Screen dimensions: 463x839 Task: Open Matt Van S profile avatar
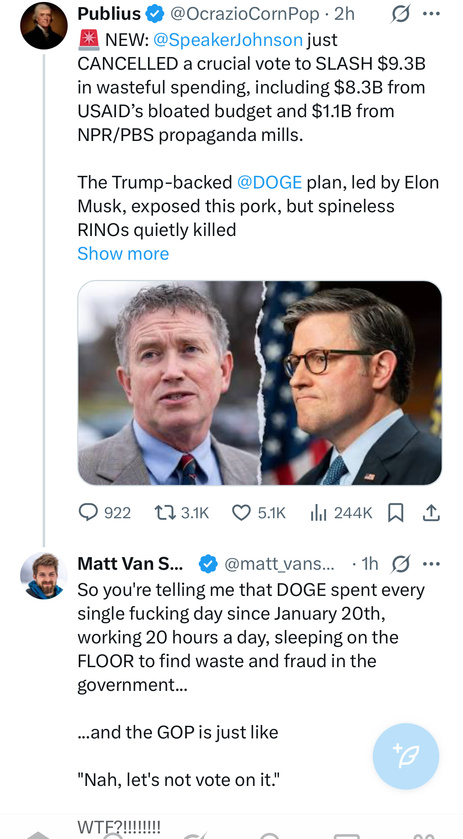44,576
